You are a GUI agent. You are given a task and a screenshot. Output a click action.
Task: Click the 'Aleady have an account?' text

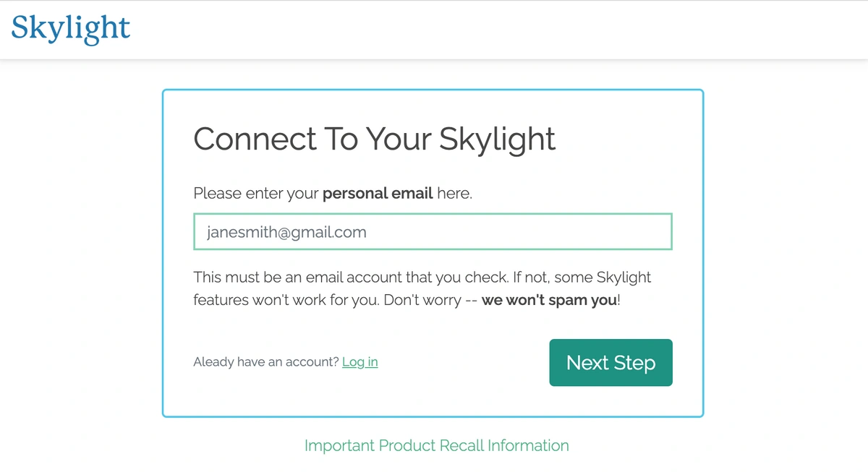(265, 362)
